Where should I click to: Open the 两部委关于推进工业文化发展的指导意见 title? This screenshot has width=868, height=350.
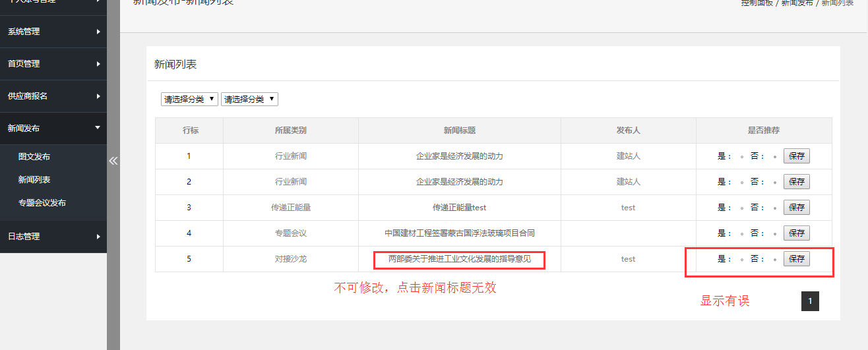[460, 259]
